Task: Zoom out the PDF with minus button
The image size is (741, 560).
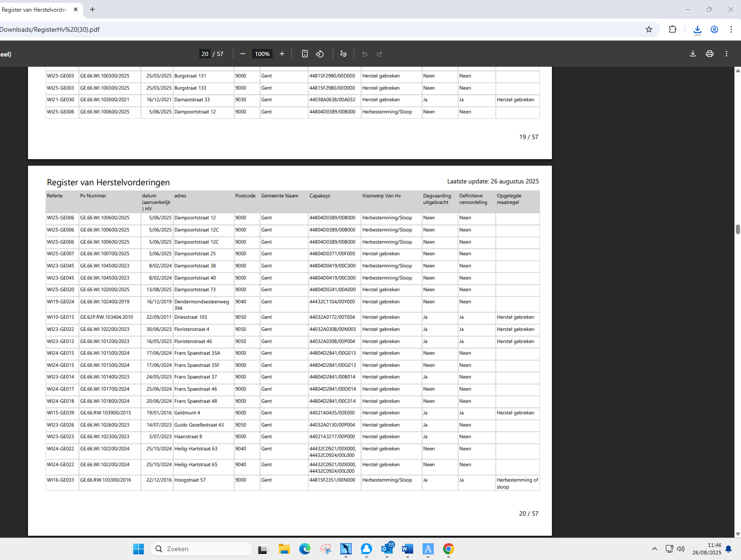Action: click(x=243, y=54)
